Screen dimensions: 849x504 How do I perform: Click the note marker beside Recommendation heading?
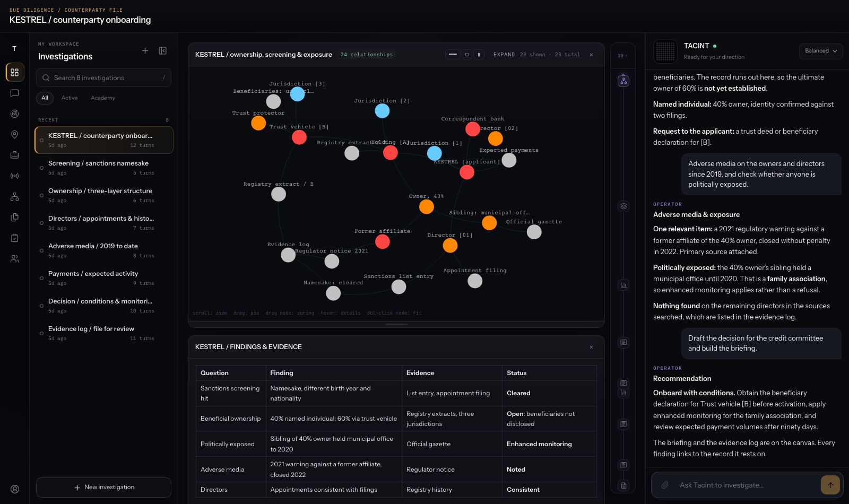[x=623, y=383]
